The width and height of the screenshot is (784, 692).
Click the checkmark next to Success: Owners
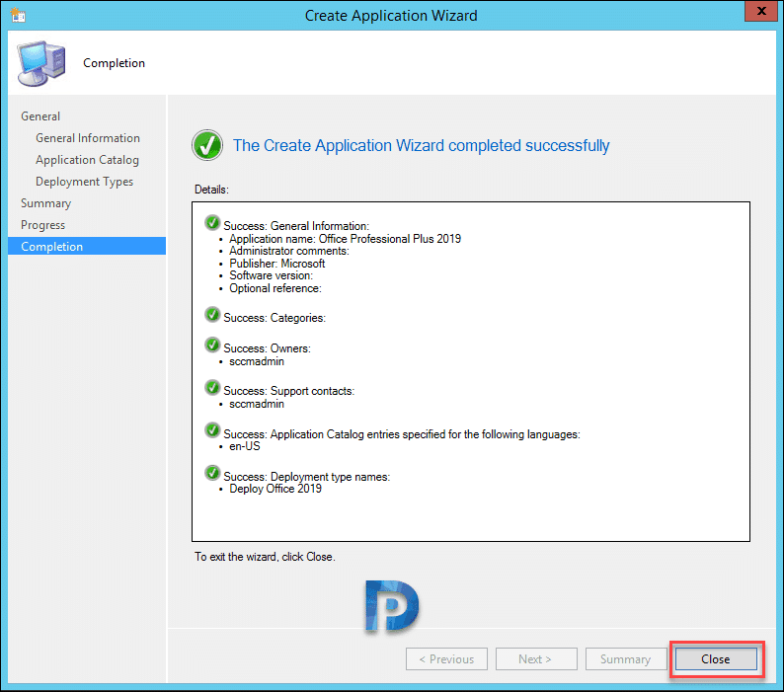click(x=212, y=345)
